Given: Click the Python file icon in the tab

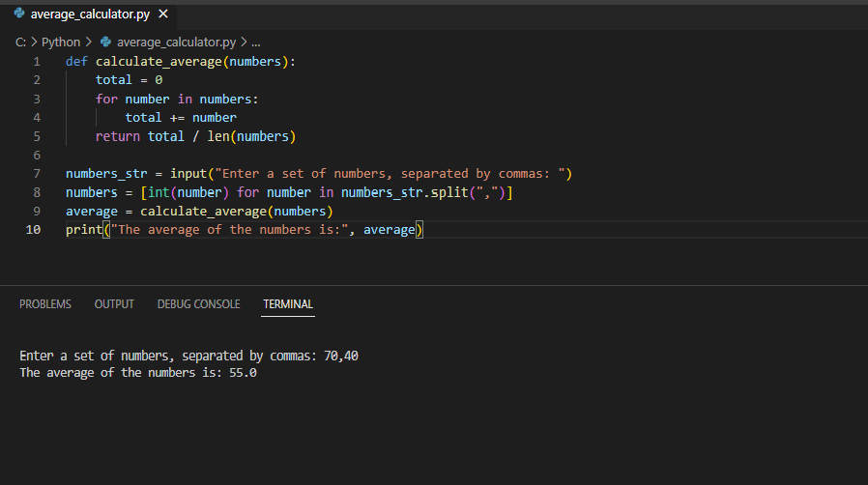Looking at the screenshot, I should pyautogui.click(x=19, y=14).
